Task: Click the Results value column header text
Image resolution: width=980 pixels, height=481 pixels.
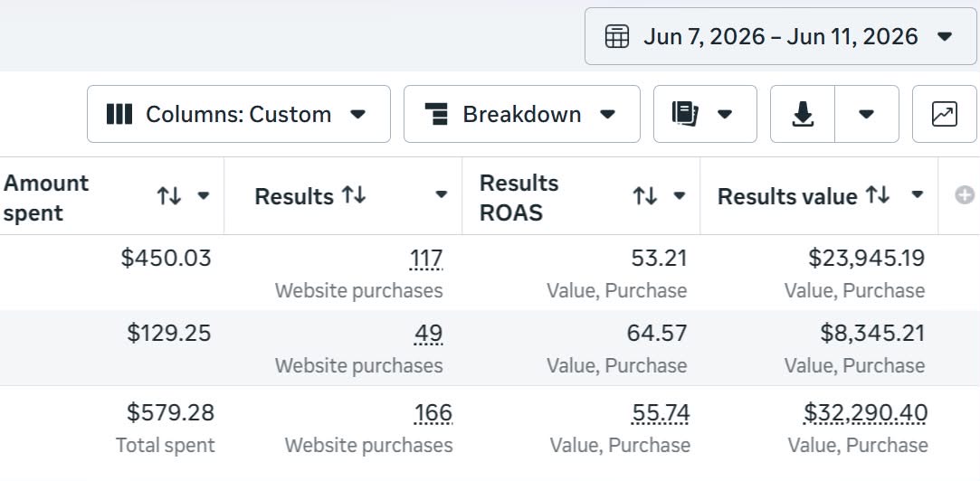Action: (x=787, y=197)
